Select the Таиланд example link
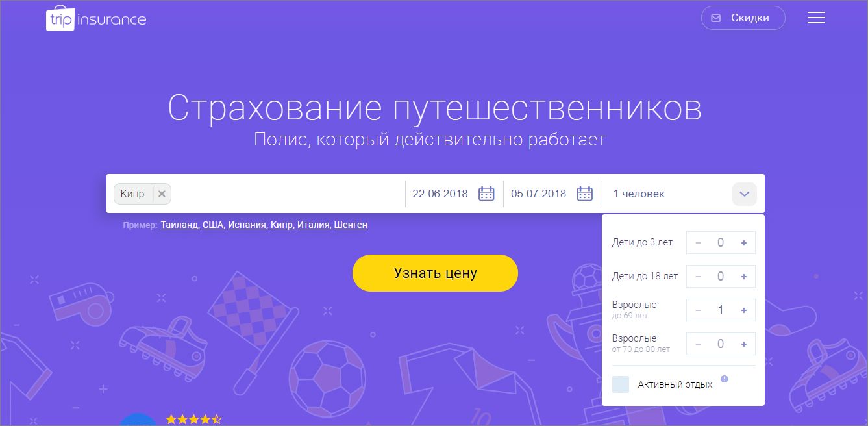The width and height of the screenshot is (868, 426). tap(179, 225)
